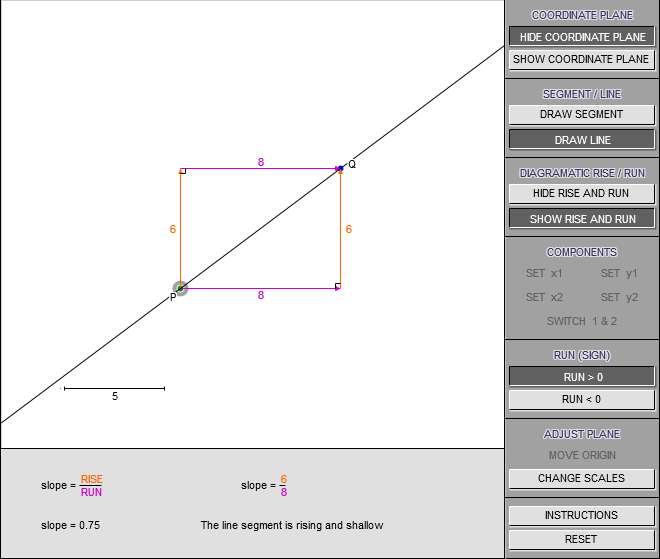Click the RESET button
Screen dimensions: 660x559
[x=582, y=539]
